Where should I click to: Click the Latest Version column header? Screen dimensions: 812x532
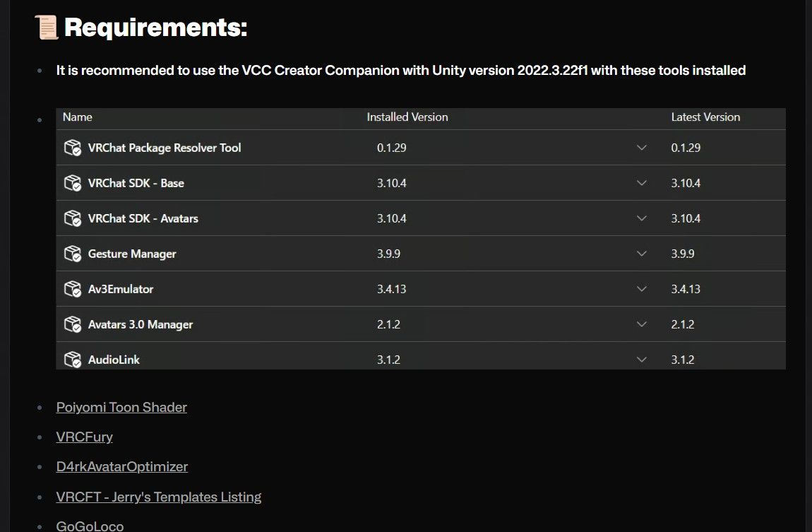tap(705, 117)
